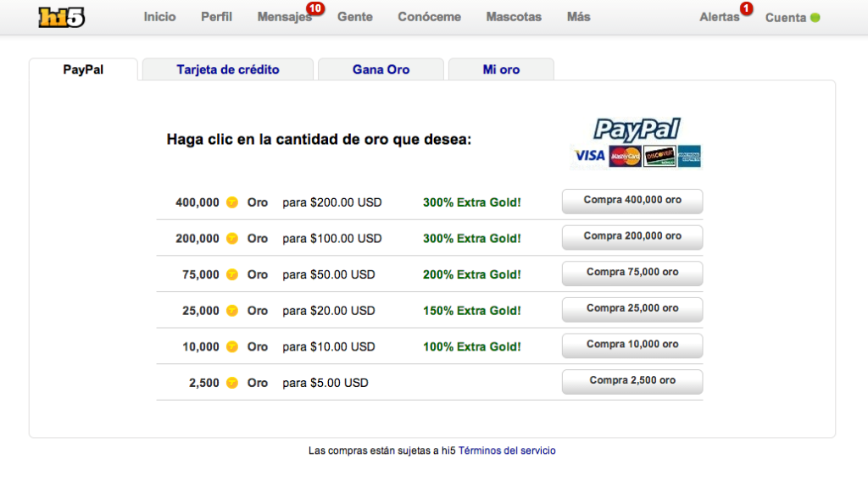The width and height of the screenshot is (868, 481).
Task: Open Mensajes in the navigation bar
Action: [285, 17]
